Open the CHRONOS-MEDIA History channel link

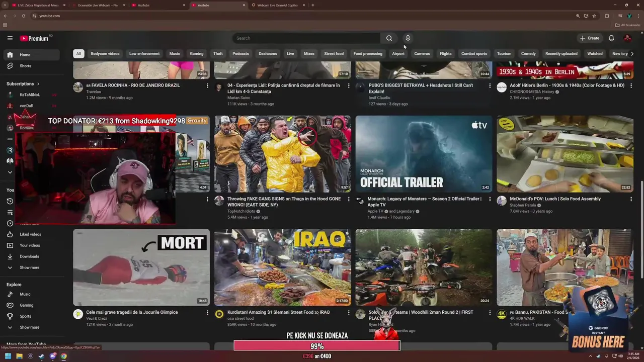tap(532, 92)
